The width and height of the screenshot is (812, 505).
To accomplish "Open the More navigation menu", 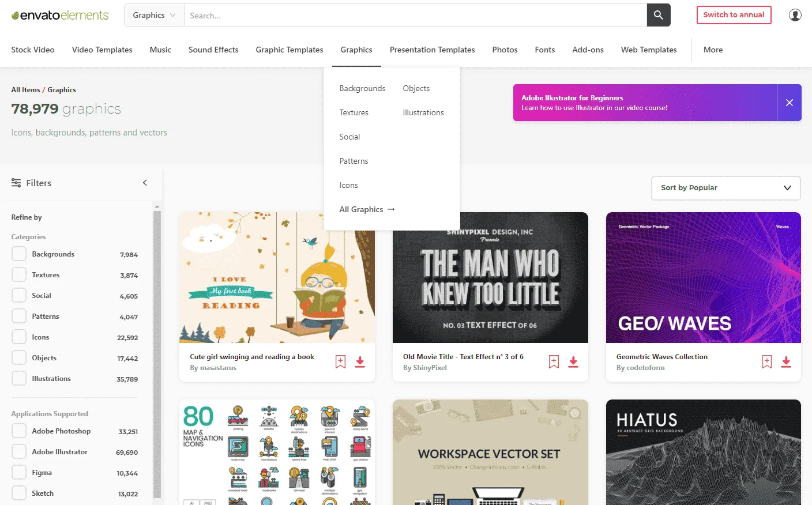I will click(x=713, y=50).
